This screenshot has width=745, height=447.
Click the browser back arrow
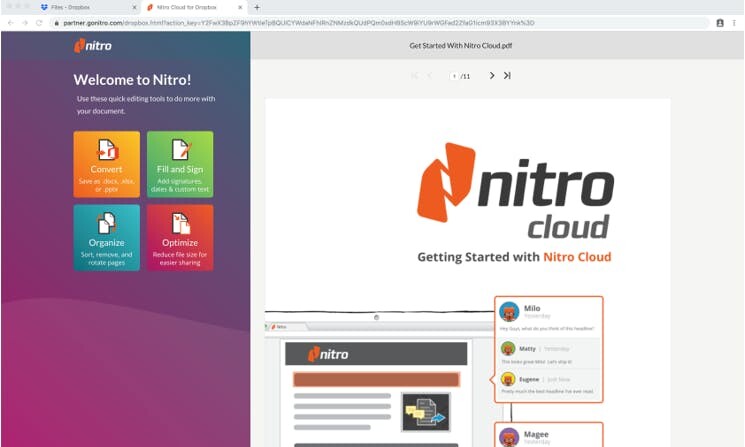click(x=10, y=22)
